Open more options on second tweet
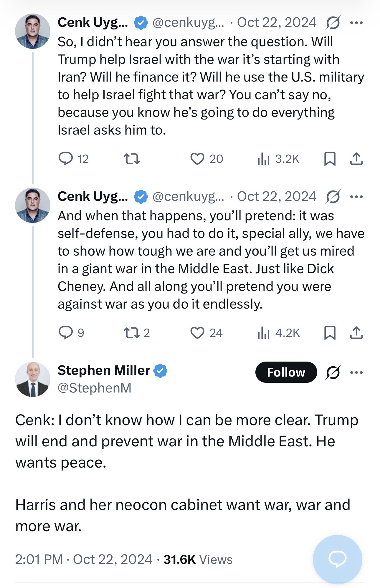The width and height of the screenshot is (380, 588). pos(356,197)
